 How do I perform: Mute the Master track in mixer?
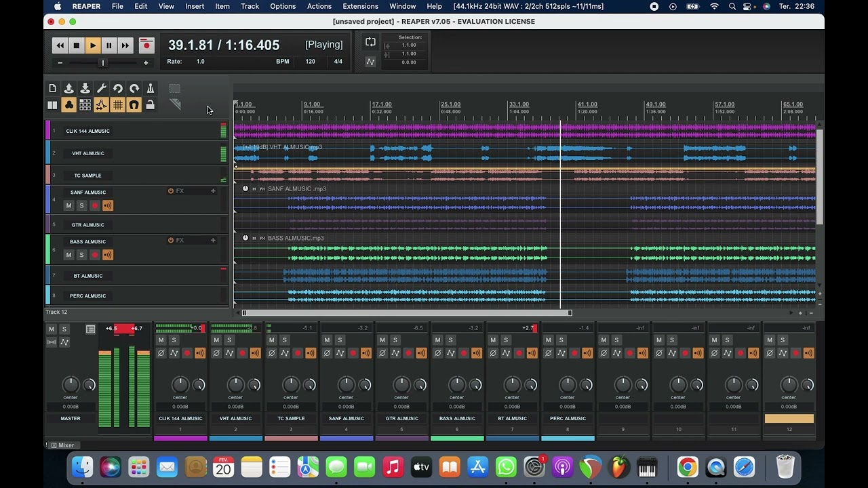pos(52,329)
